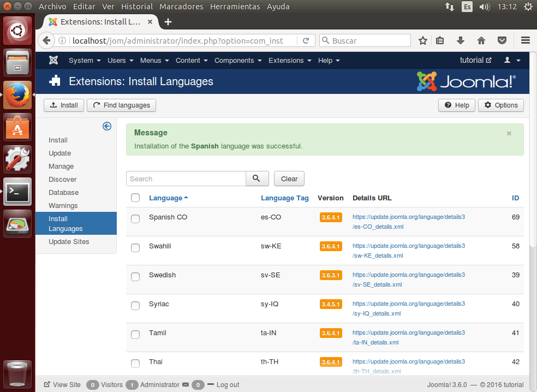The width and height of the screenshot is (537, 392).
Task: Click into the language Search field
Action: (x=186, y=179)
